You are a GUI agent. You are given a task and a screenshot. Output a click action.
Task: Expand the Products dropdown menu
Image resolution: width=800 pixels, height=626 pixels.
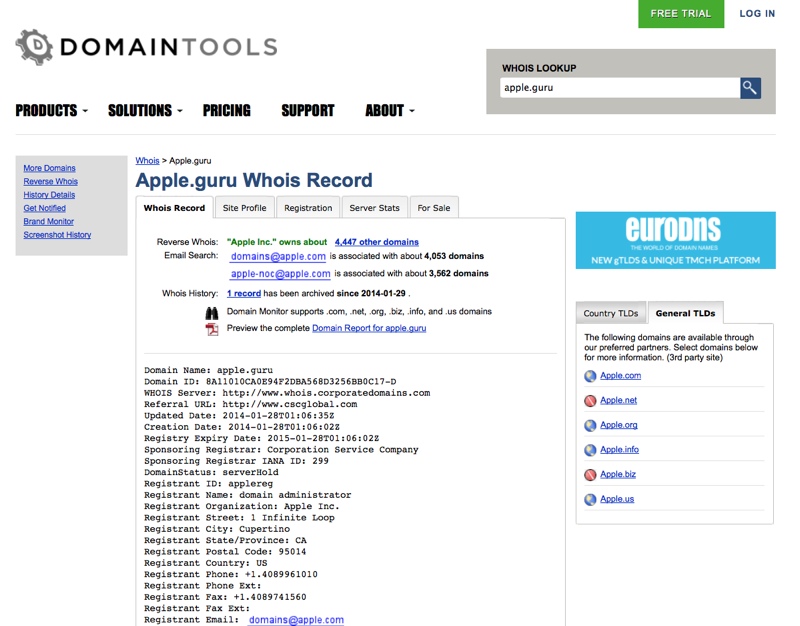click(51, 110)
